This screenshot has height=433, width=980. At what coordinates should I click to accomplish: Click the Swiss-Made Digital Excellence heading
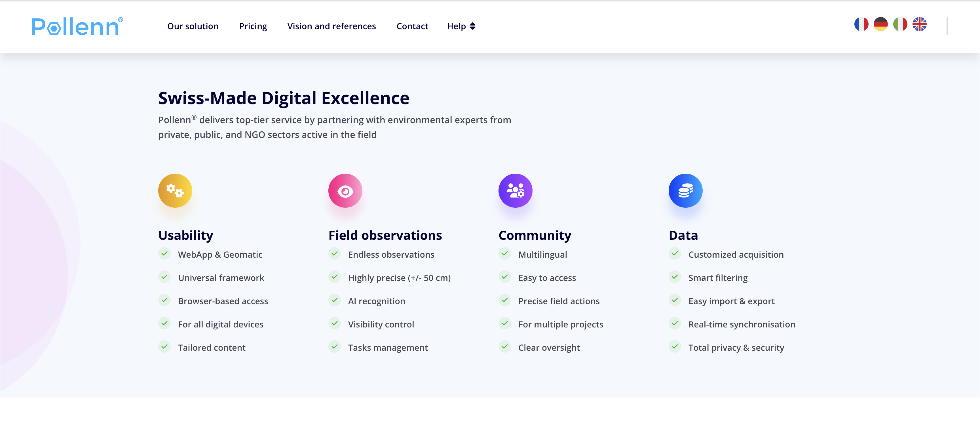coord(284,98)
